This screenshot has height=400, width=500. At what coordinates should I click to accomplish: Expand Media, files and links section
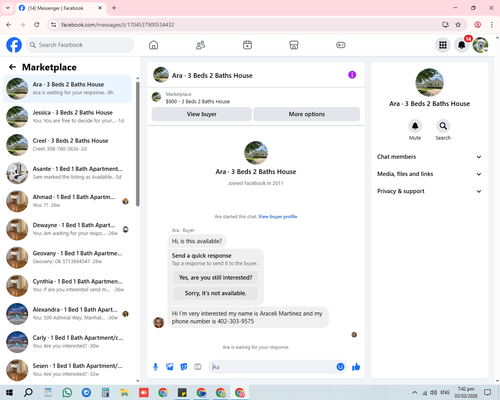tap(429, 174)
